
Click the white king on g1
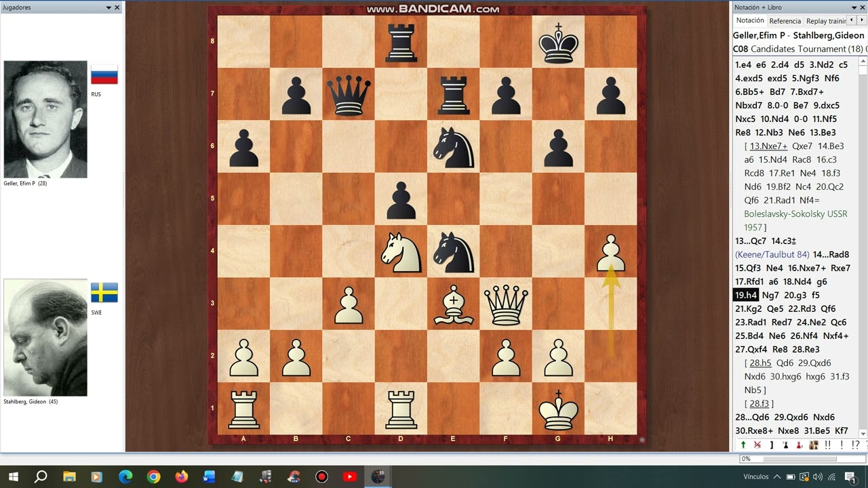(x=558, y=409)
